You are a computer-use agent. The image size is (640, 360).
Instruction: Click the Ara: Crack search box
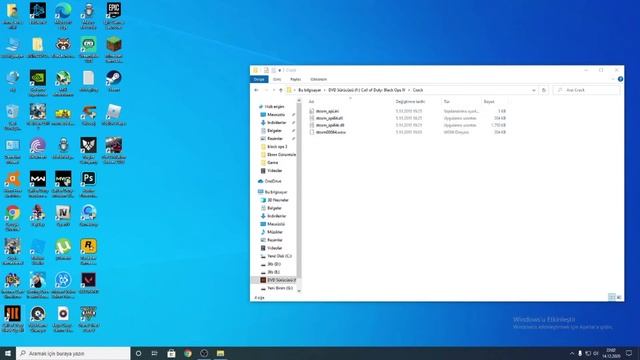coord(586,90)
